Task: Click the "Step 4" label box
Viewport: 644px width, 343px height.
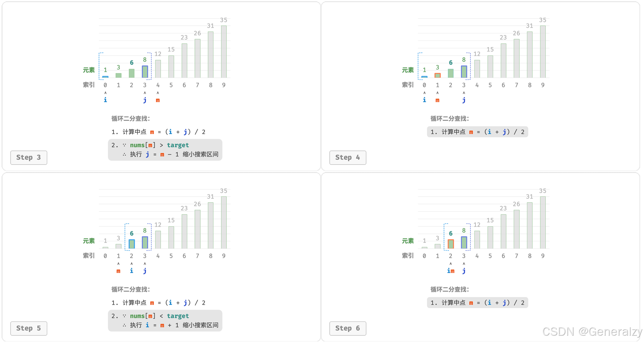Action: pos(348,157)
